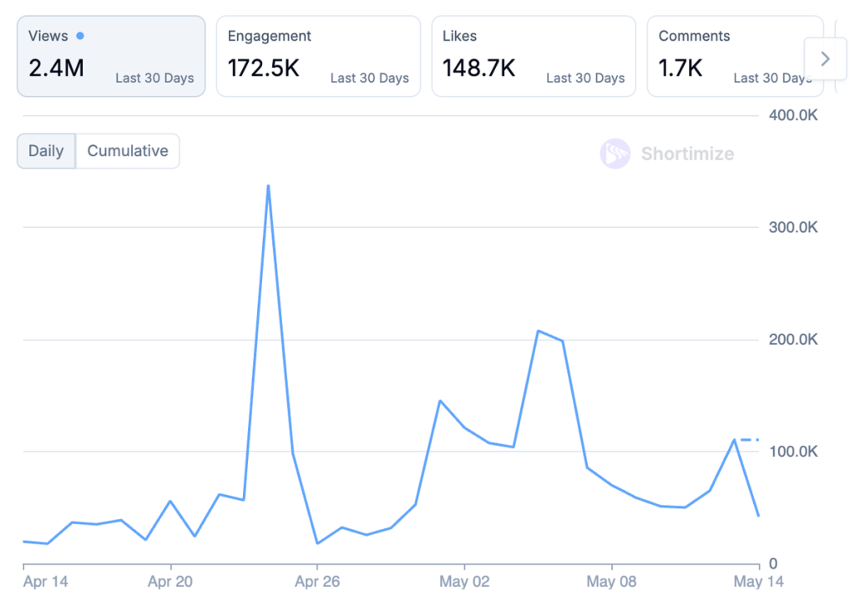
Task: Click the dashed projection line segment
Action: [x=747, y=439]
